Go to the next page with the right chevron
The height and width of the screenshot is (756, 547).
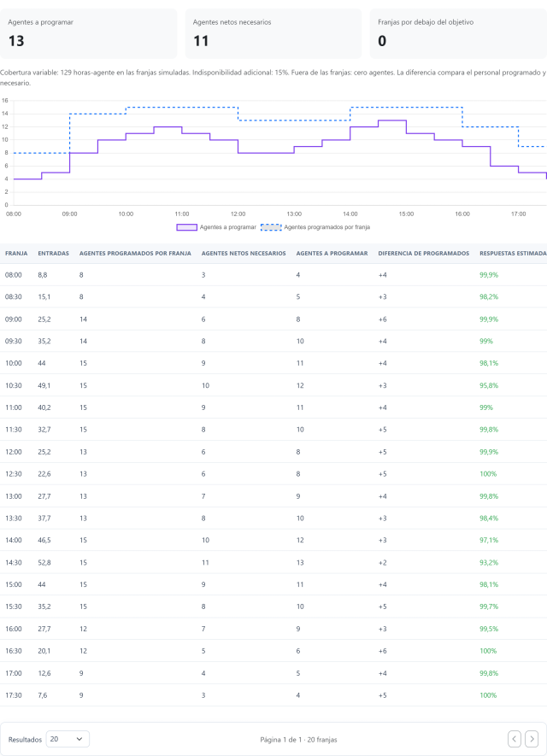[x=532, y=739]
